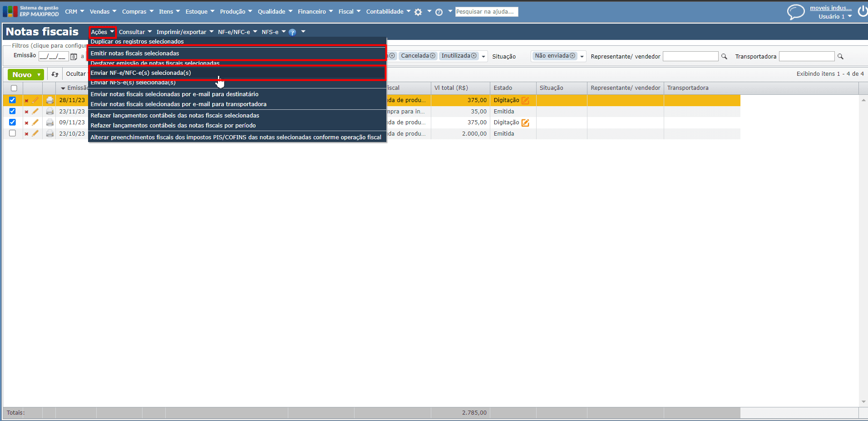Click the top bar help question-mark icon
This screenshot has height=421, width=868.
point(439,12)
